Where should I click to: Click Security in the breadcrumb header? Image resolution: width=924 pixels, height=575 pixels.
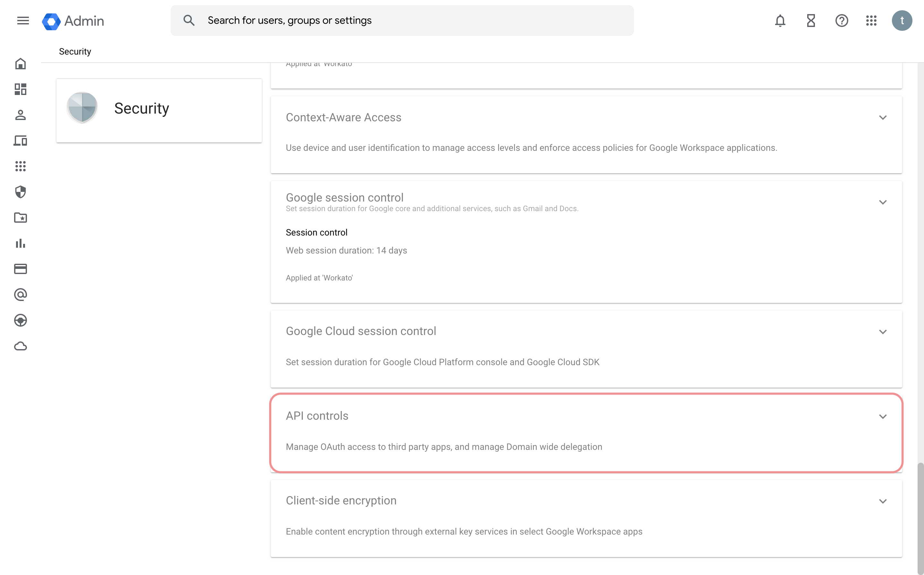(75, 50)
